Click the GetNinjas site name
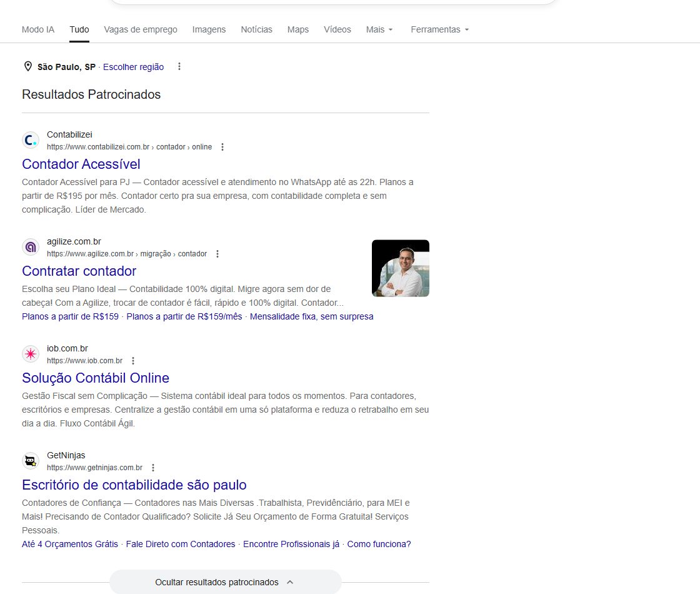This screenshot has height=594, width=700. [x=66, y=456]
